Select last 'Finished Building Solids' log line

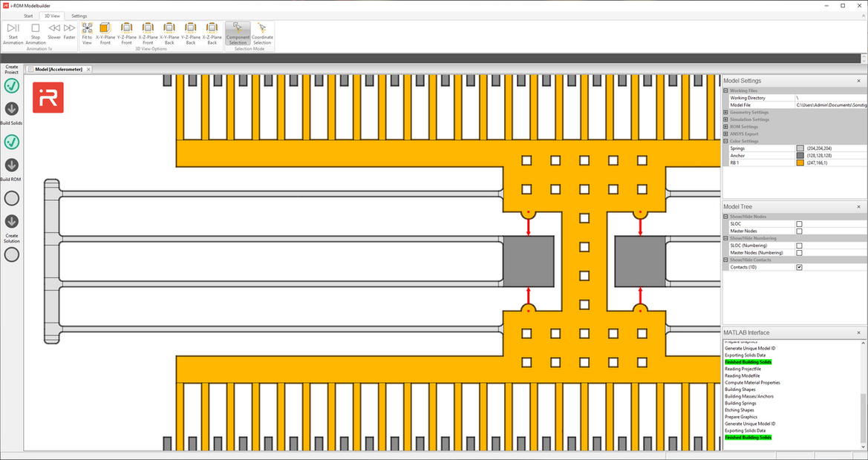pyautogui.click(x=748, y=437)
